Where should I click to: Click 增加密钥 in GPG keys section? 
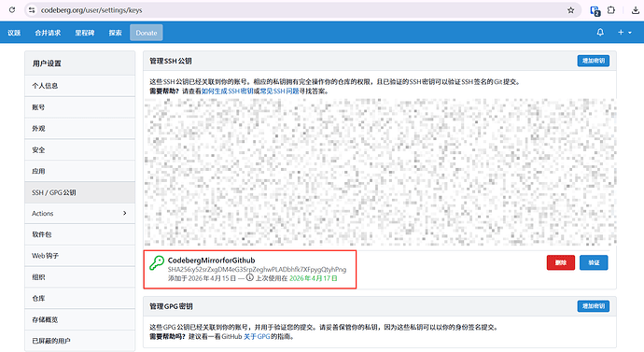click(x=593, y=306)
